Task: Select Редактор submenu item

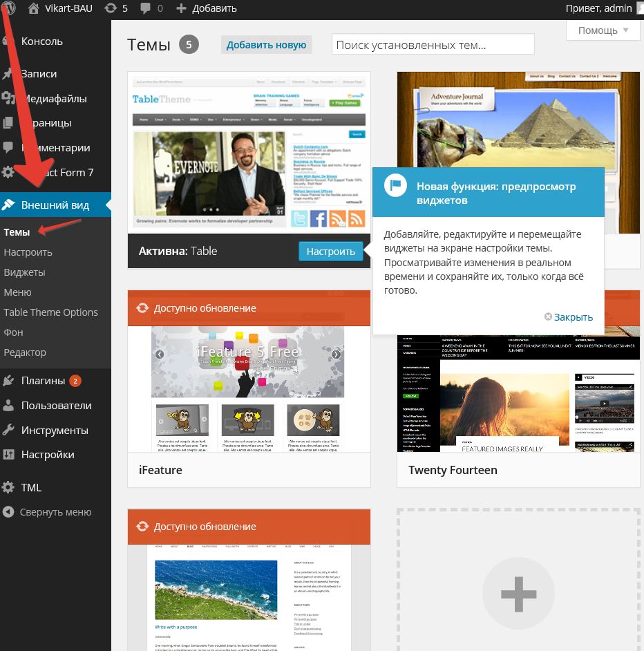Action: 25,352
